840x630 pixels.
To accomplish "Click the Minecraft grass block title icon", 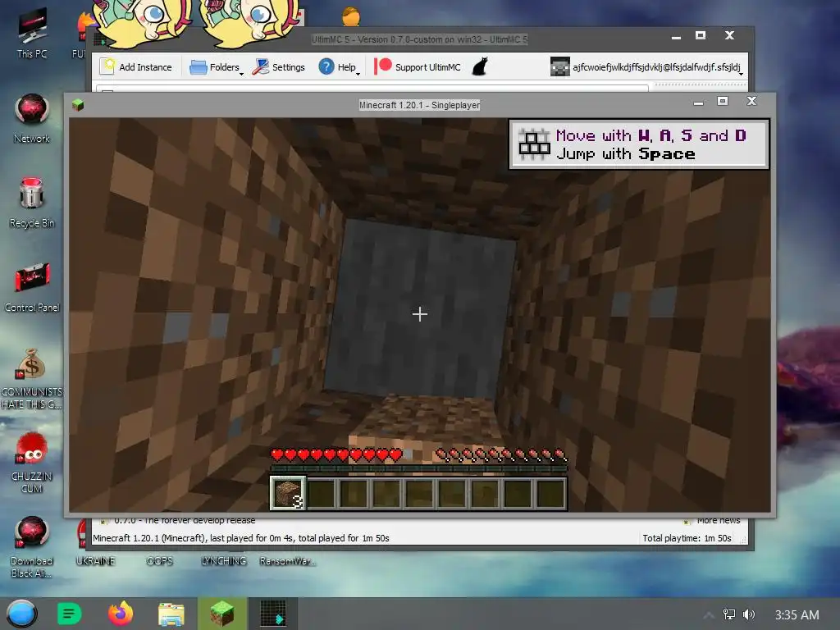I will click(78, 104).
